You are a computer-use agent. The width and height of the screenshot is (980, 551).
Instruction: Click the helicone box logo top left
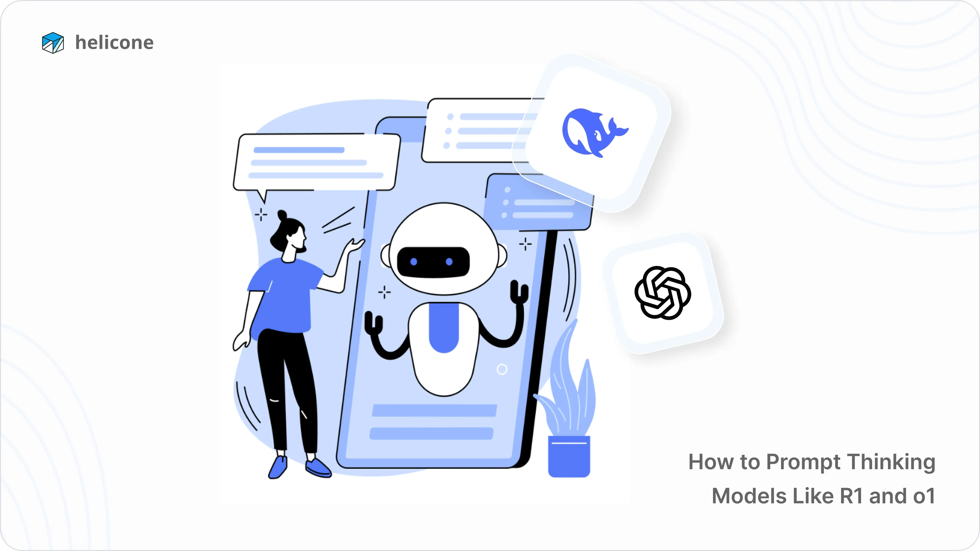tap(50, 42)
